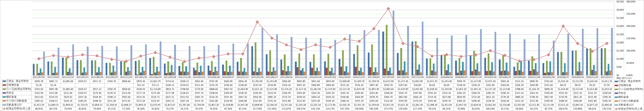Click the ratio cell showing 271.97%
This screenshot has height=111, width=644.
pos(388,109)
